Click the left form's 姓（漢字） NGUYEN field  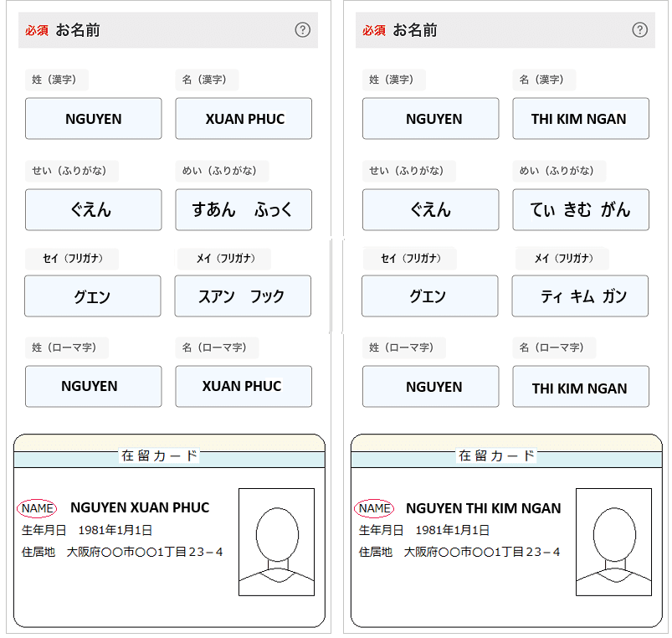click(x=93, y=119)
